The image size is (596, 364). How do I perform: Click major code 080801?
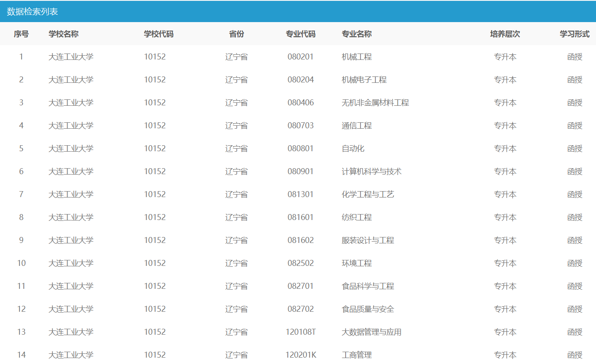[301, 149]
